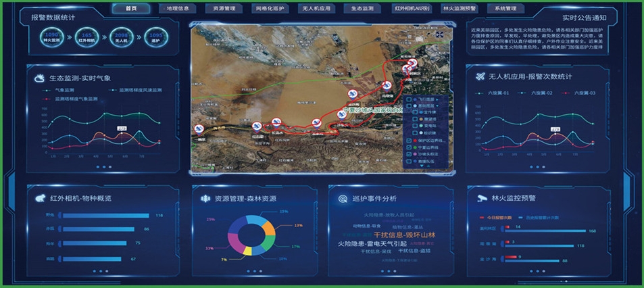Click the drone icon beside 无人机应用-报警次数统计
This screenshot has height=288, width=644.
tap(480, 77)
